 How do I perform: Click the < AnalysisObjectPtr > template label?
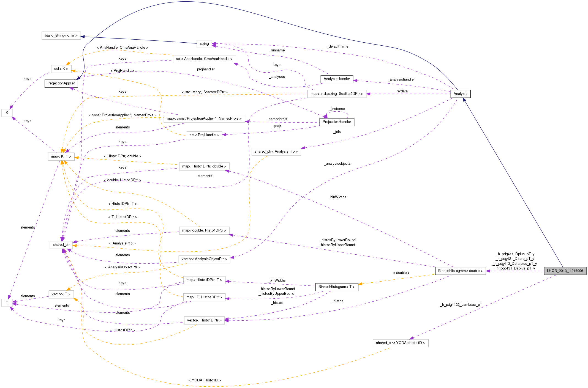[x=122, y=267]
